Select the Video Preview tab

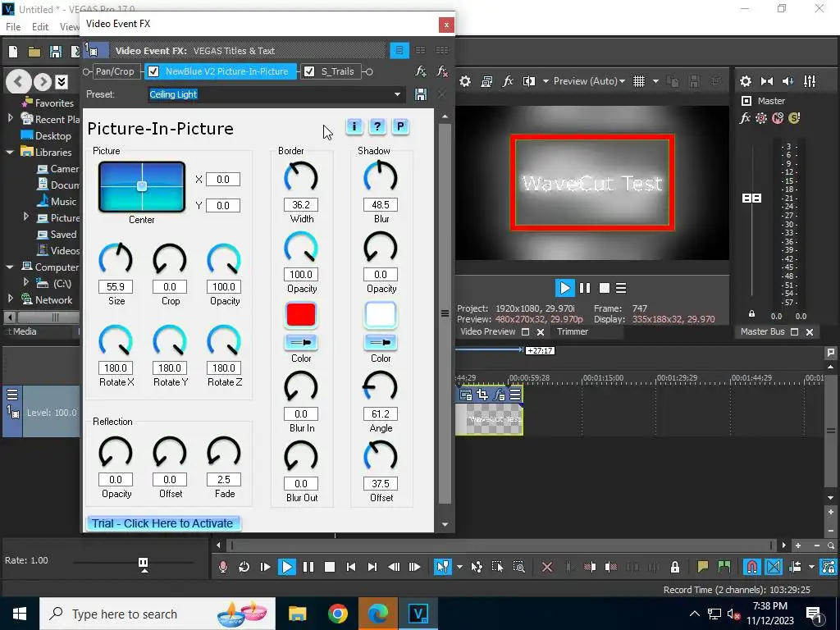click(x=488, y=331)
